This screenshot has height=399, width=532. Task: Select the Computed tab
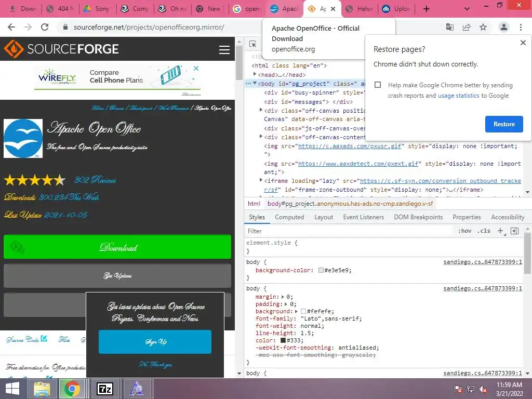(289, 217)
